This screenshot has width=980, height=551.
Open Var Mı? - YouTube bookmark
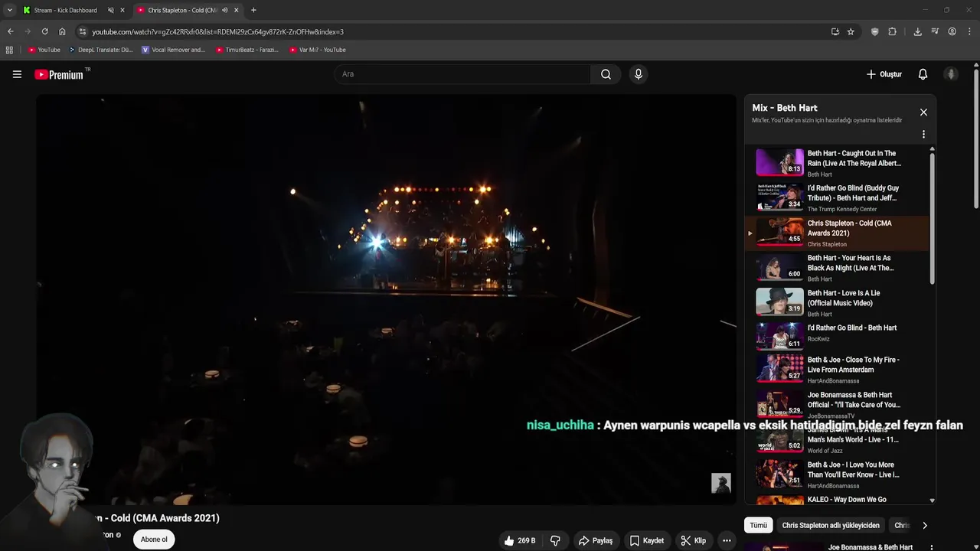pos(318,50)
